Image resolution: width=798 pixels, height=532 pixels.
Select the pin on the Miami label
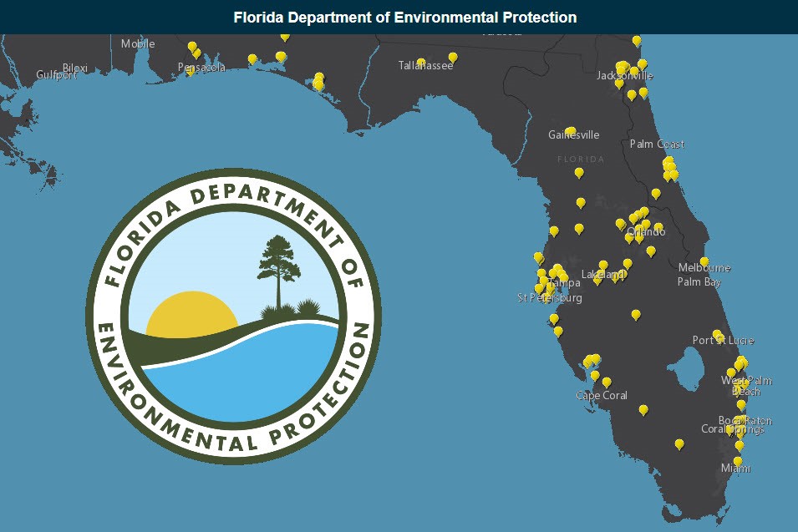pos(738,462)
